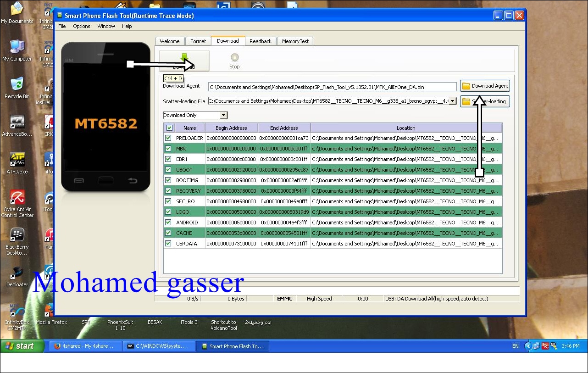This screenshot has width=588, height=373.
Task: Select the RECOVERY row name cell
Action: (x=189, y=190)
